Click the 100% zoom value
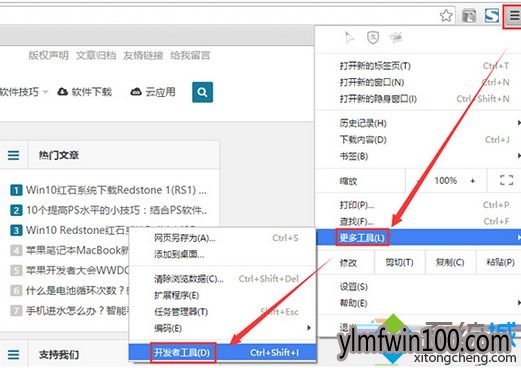Screen dimensions: 521x368 [446, 180]
